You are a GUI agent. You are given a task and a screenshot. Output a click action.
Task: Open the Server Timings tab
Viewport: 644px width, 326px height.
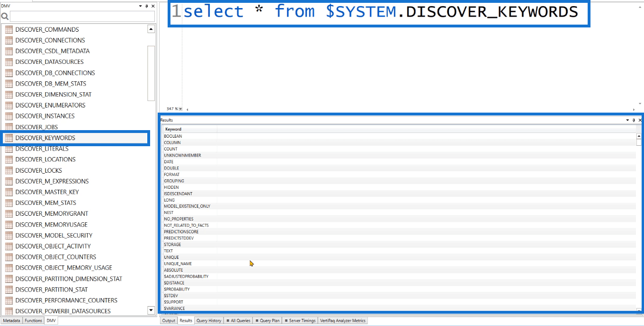tap(300, 321)
